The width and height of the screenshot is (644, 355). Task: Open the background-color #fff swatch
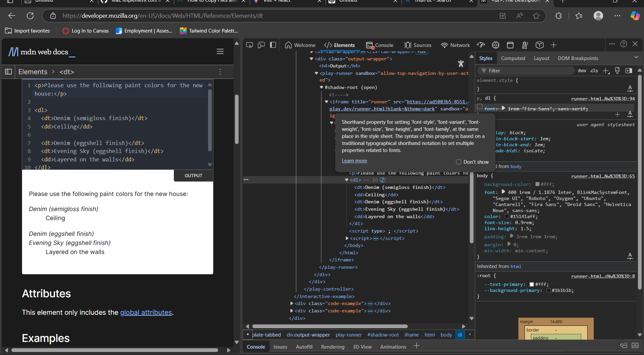coord(537,184)
